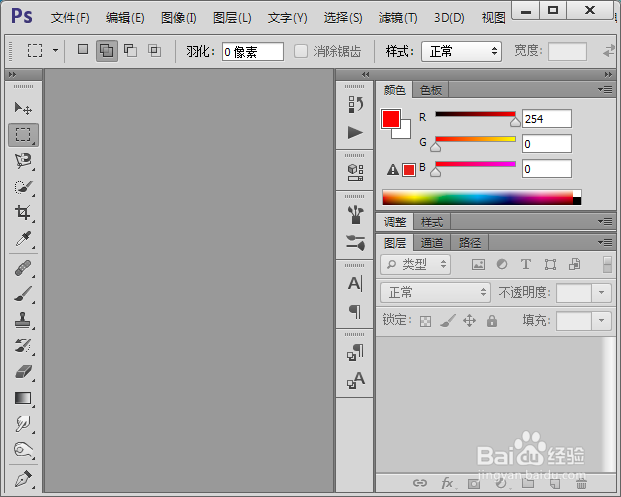Select the Eraser tool
Image resolution: width=621 pixels, height=497 pixels.
(x=23, y=372)
